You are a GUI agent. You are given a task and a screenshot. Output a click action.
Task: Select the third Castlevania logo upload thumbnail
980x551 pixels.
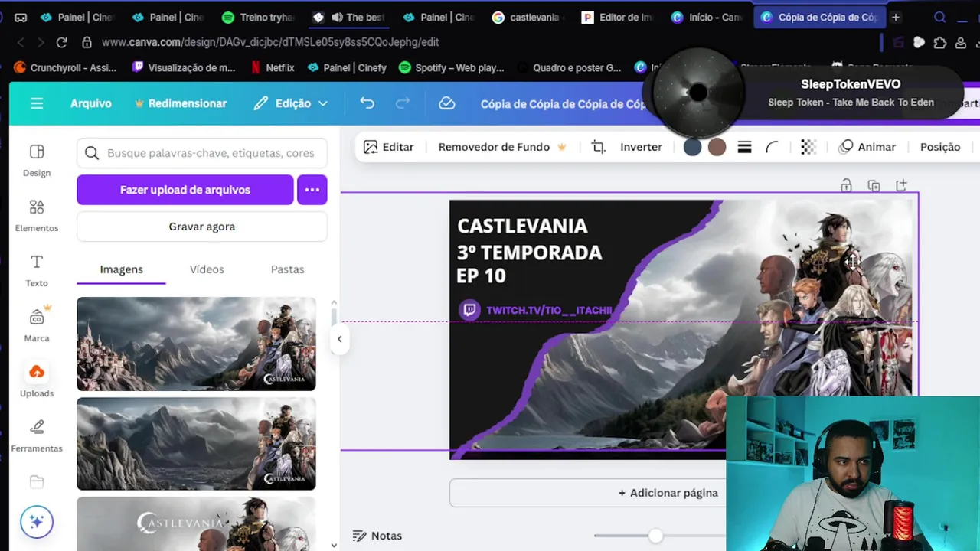coord(196,523)
